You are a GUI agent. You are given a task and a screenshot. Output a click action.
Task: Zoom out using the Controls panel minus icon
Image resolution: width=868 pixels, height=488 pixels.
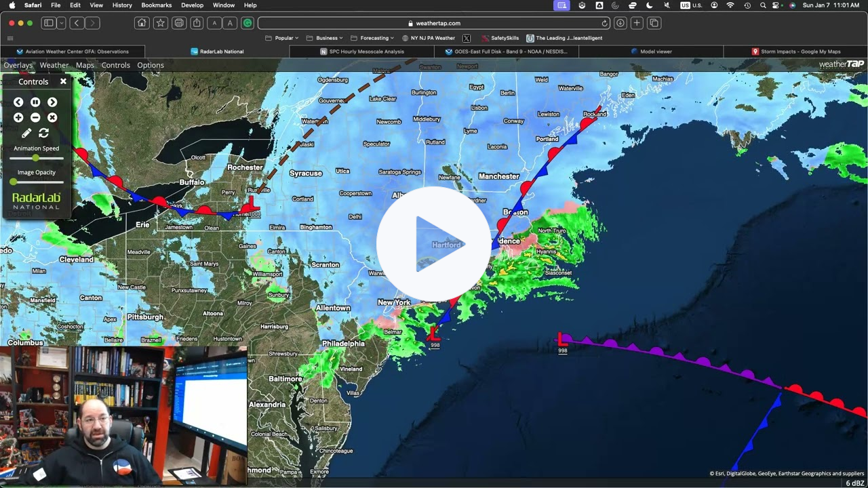pos(35,117)
